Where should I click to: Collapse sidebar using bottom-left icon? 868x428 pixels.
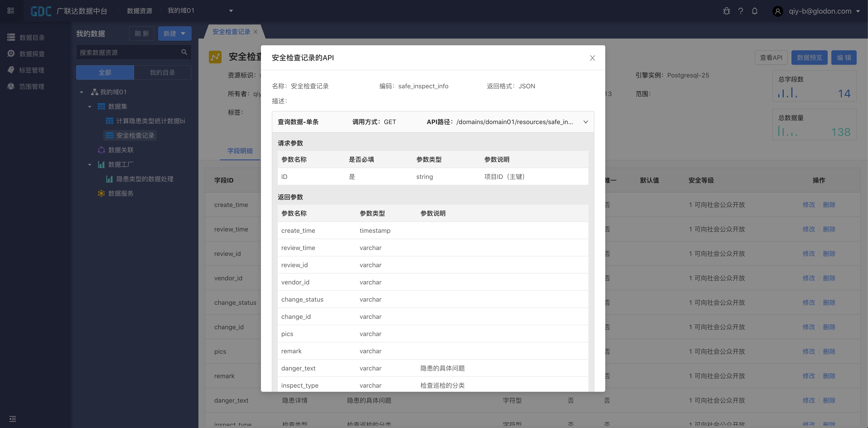[x=12, y=419]
